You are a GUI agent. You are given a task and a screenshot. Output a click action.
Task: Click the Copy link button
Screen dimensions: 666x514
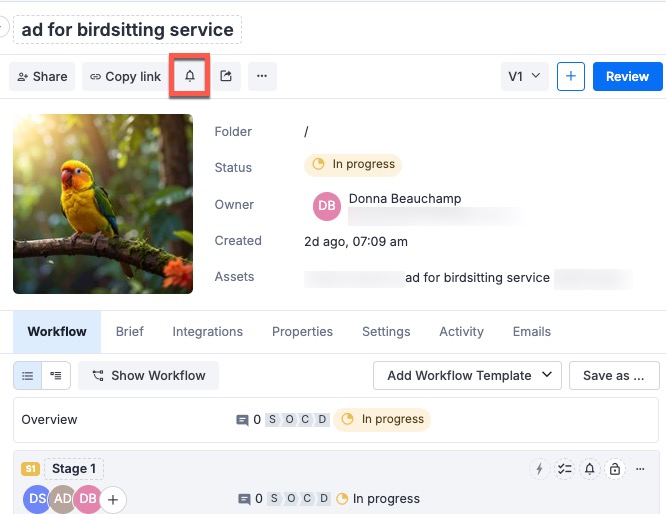pyautogui.click(x=125, y=76)
